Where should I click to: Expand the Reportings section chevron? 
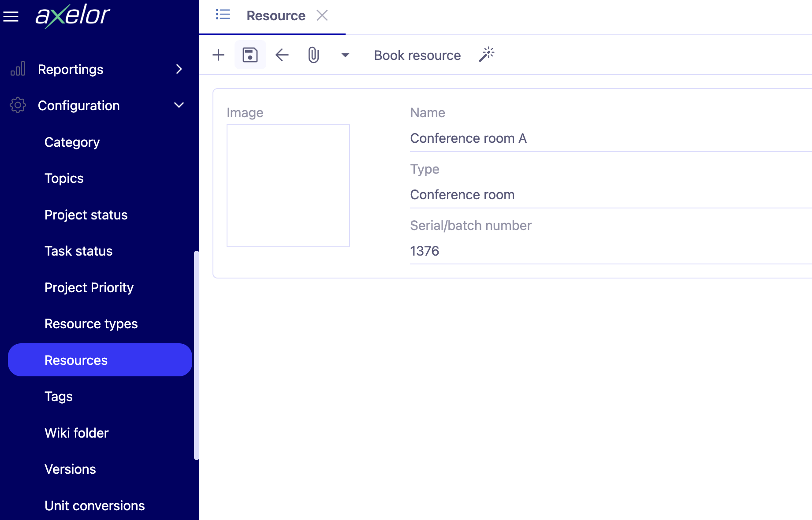click(179, 69)
